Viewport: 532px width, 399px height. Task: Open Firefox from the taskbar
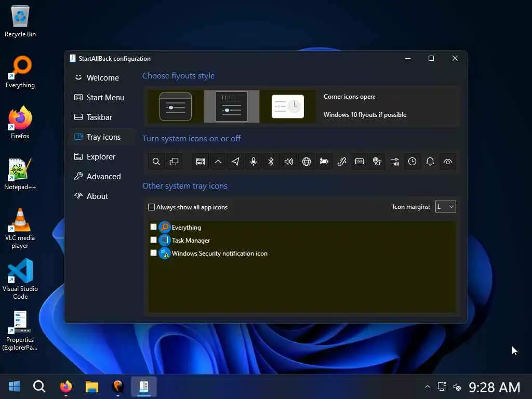coord(66,386)
